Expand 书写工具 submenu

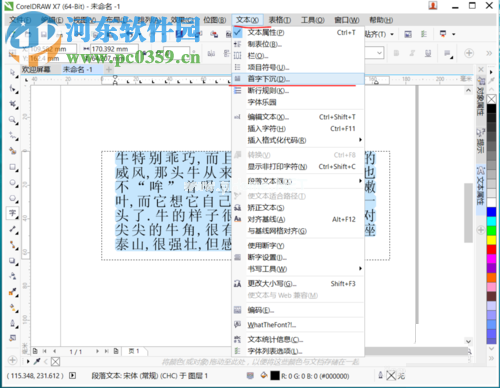click(x=298, y=269)
